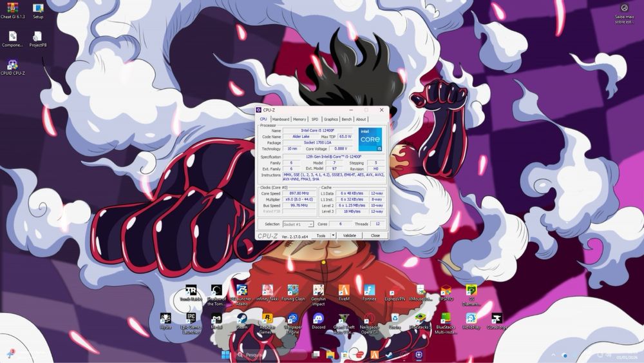Open the FPSPRO desktop shortcut
Screen dimensions: 644x363
pyautogui.click(x=446, y=293)
